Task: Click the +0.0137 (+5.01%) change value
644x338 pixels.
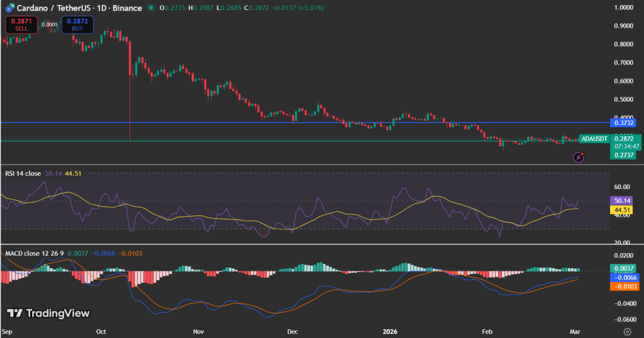Action: coord(298,8)
